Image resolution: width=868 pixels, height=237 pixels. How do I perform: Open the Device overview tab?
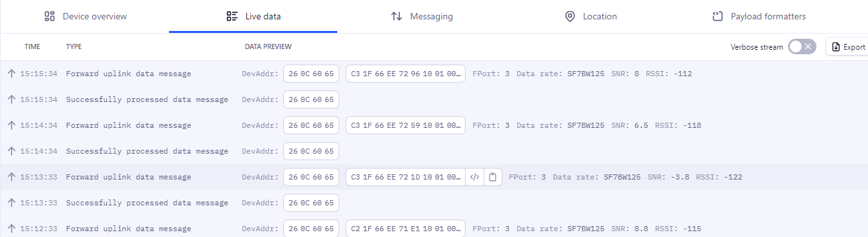[x=85, y=16]
